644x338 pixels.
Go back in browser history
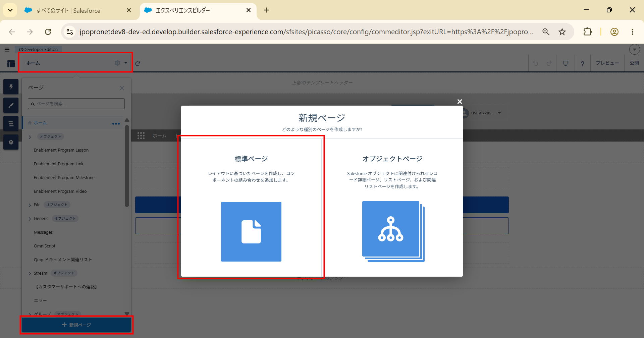click(12, 32)
